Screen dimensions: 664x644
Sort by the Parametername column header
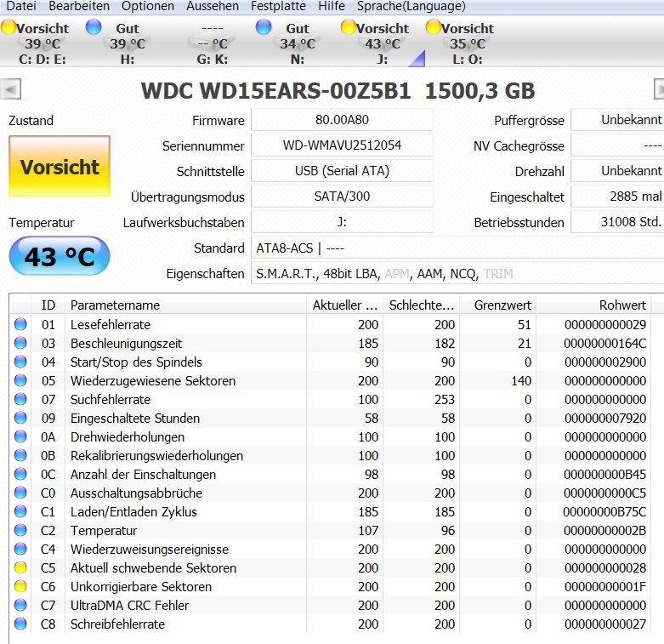click(x=185, y=305)
